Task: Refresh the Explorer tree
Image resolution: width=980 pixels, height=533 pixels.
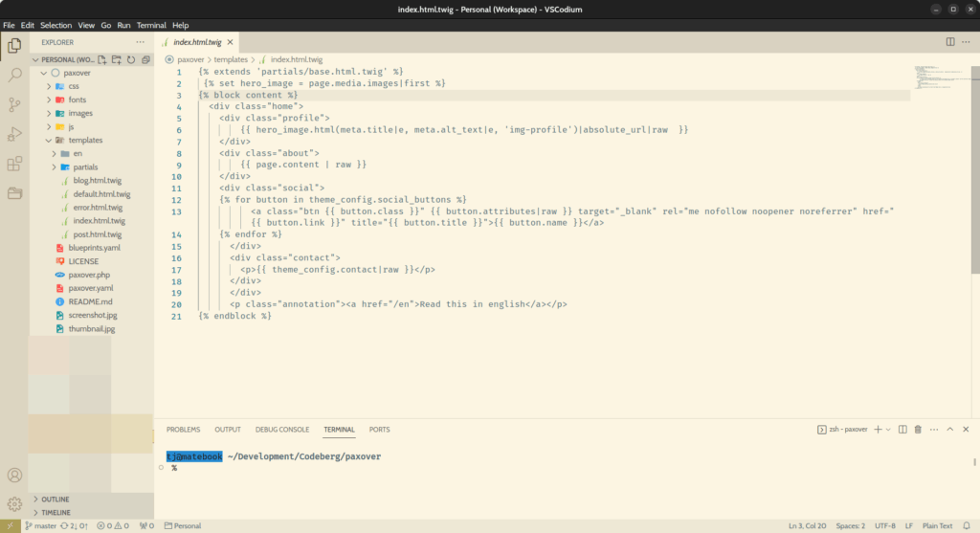Action: tap(131, 60)
